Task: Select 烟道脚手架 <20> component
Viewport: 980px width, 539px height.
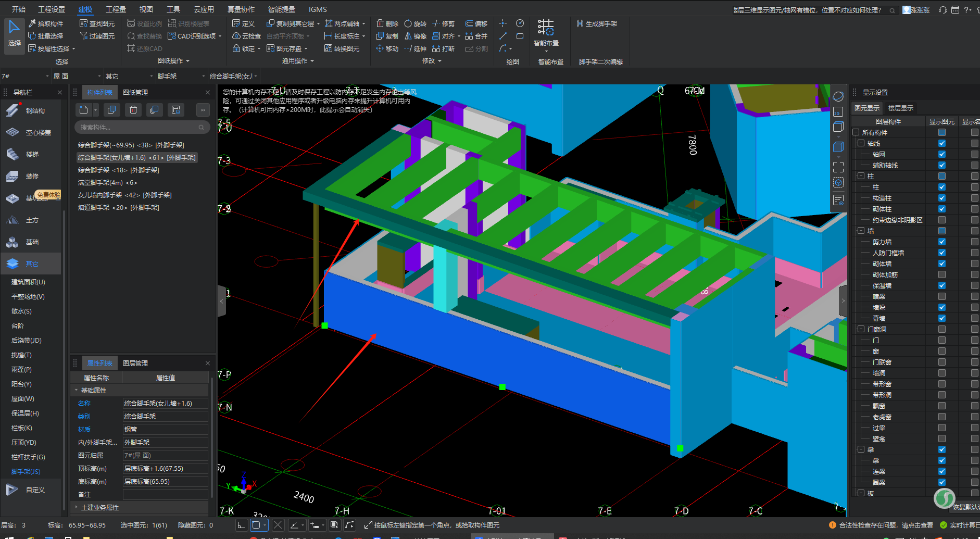Action: 118,207
